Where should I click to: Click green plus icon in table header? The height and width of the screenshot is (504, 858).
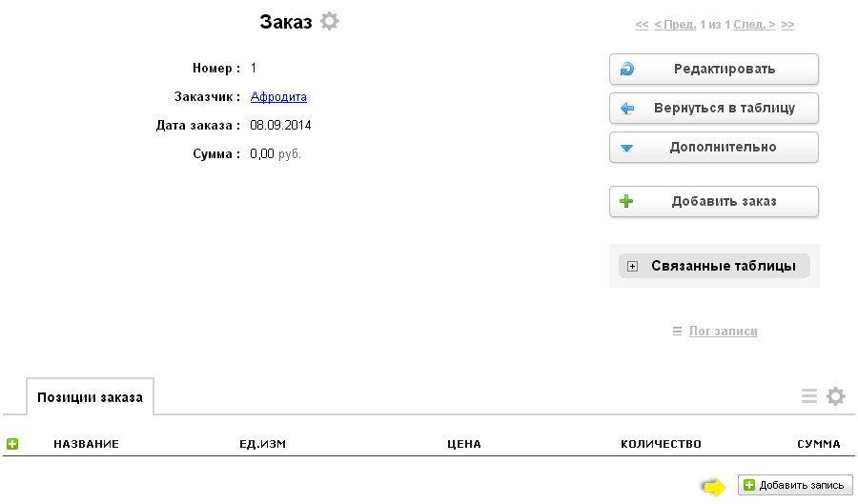12,444
